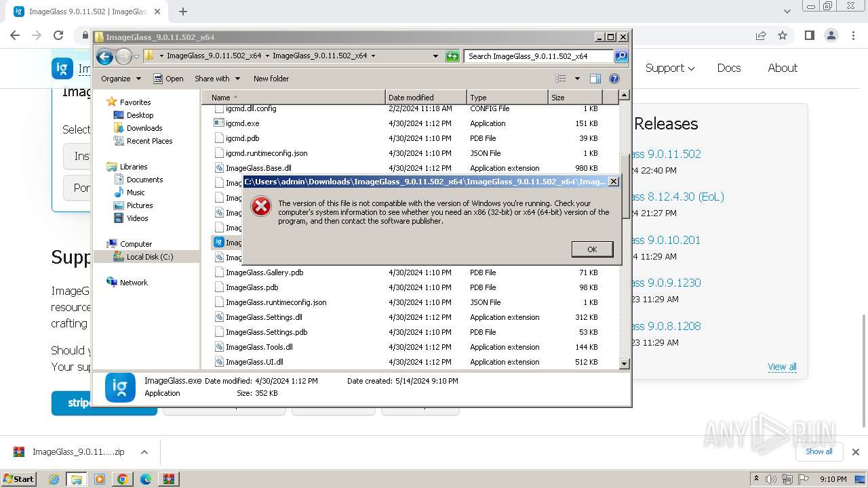Select ImageGlass.Gallery.pdb file
The height and width of the screenshot is (488, 868).
pyautogui.click(x=264, y=272)
